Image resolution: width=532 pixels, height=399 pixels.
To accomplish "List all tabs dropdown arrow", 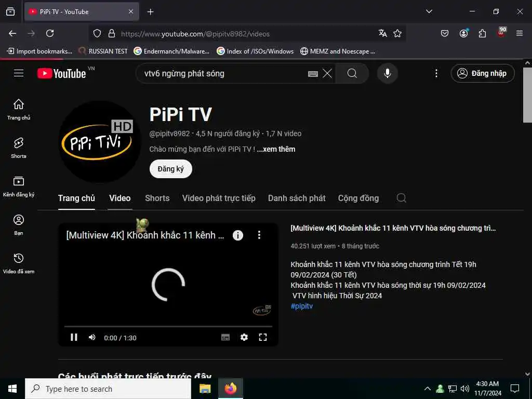I will click(x=429, y=11).
